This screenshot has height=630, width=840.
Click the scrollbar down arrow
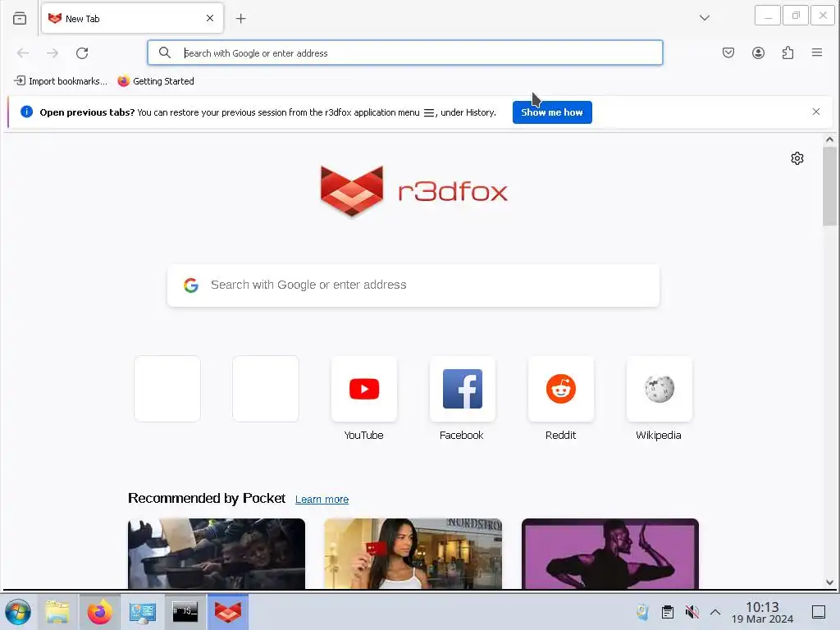[x=830, y=582]
